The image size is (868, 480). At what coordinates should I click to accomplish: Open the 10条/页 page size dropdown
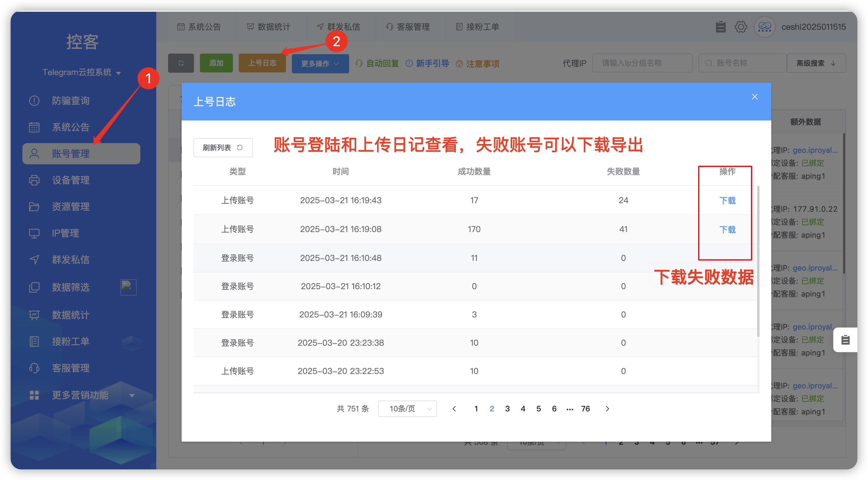pos(407,408)
